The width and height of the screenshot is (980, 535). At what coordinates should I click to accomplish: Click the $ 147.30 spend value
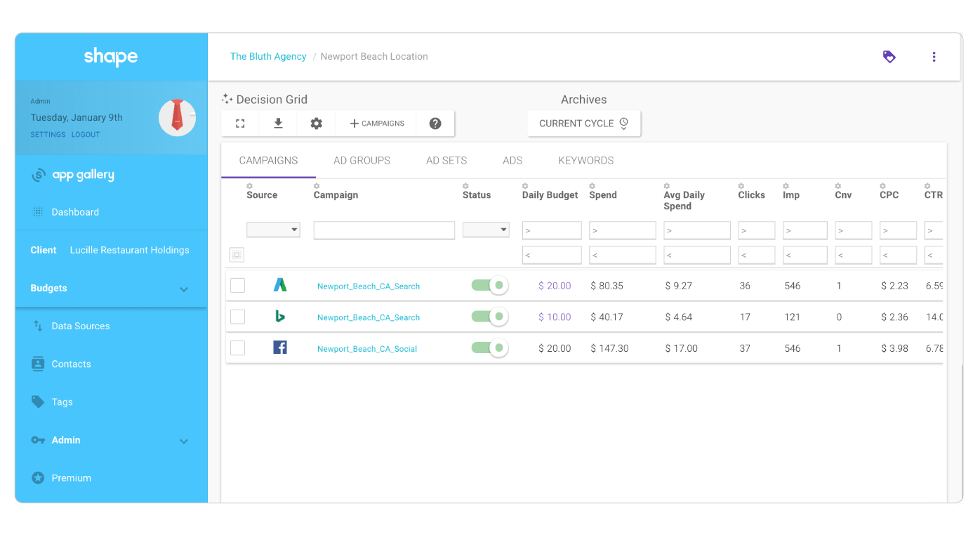pos(609,348)
